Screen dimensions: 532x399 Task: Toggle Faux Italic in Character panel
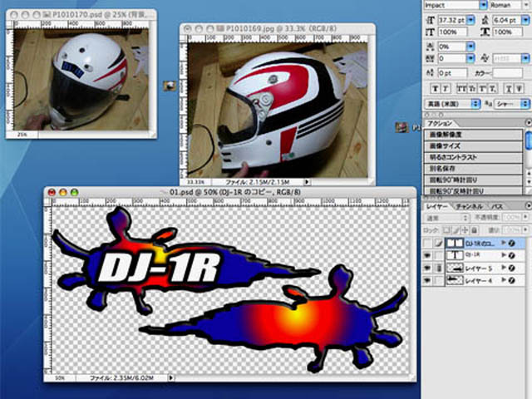[x=446, y=89]
